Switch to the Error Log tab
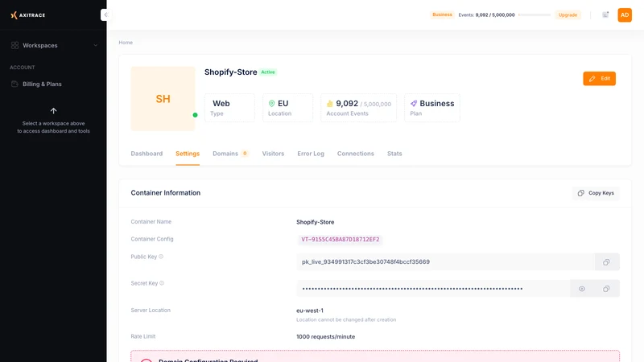This screenshot has width=644, height=362. click(311, 154)
